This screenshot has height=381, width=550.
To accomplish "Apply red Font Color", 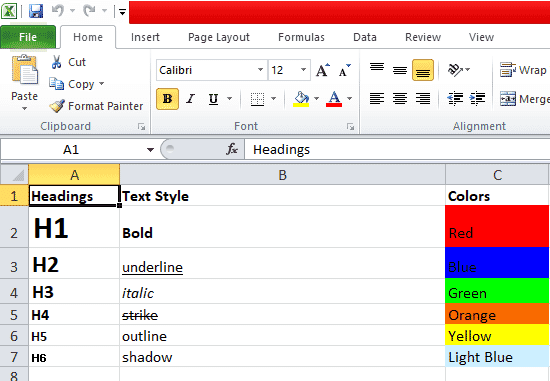I will click(x=334, y=99).
